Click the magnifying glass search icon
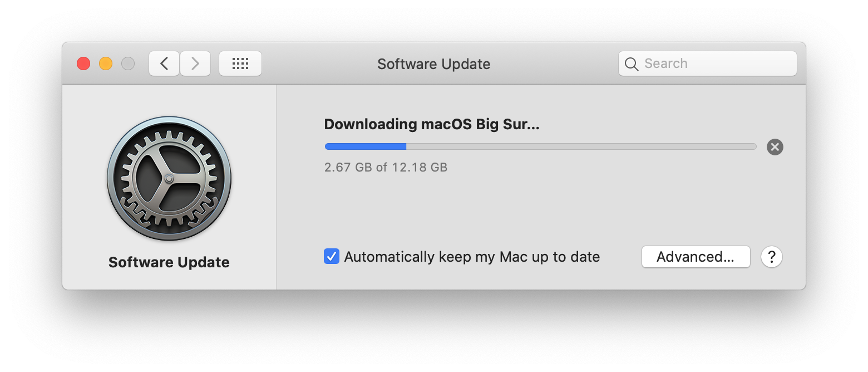The image size is (868, 372). tap(632, 64)
